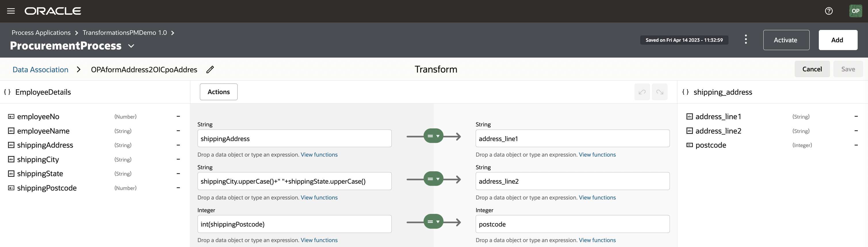This screenshot has width=868, height=247.
Task: Click the redo arrow icon
Action: point(659,92)
